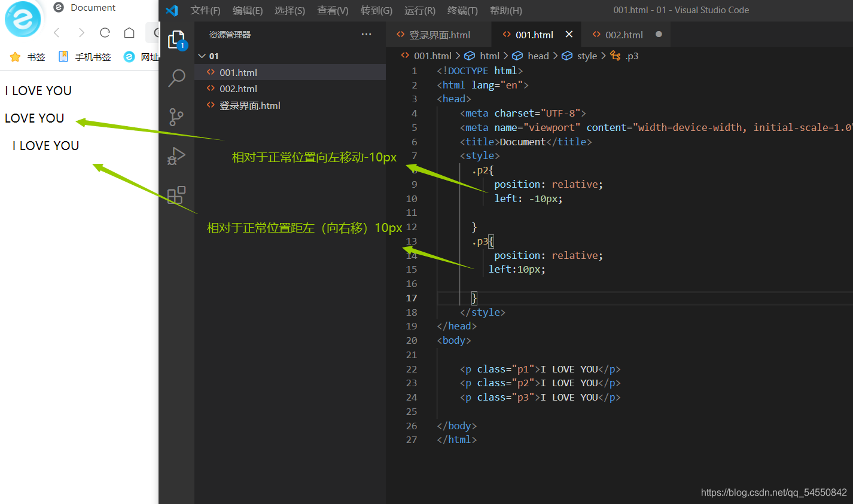The height and width of the screenshot is (504, 853).
Task: Open the Run and Debug view
Action: (x=176, y=155)
